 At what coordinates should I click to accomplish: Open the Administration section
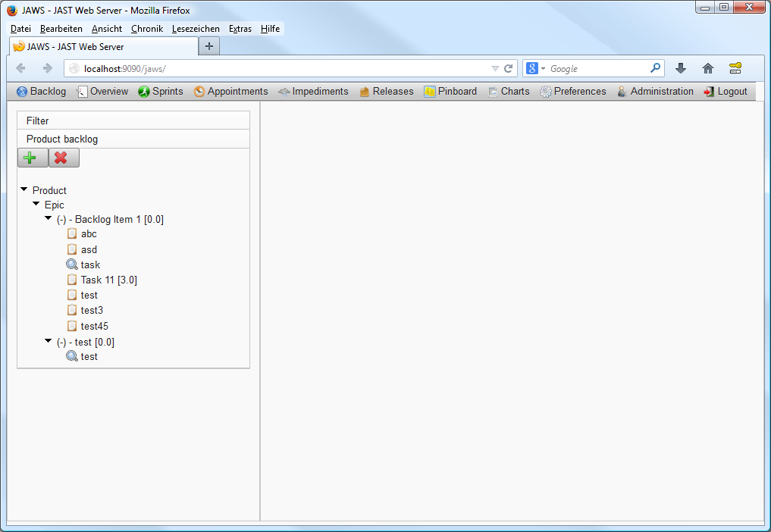point(661,91)
